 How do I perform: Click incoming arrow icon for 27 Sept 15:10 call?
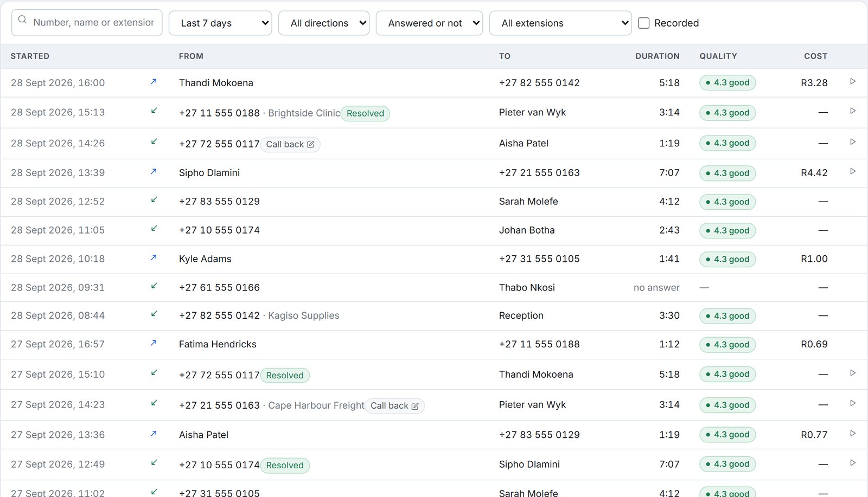coord(154,373)
